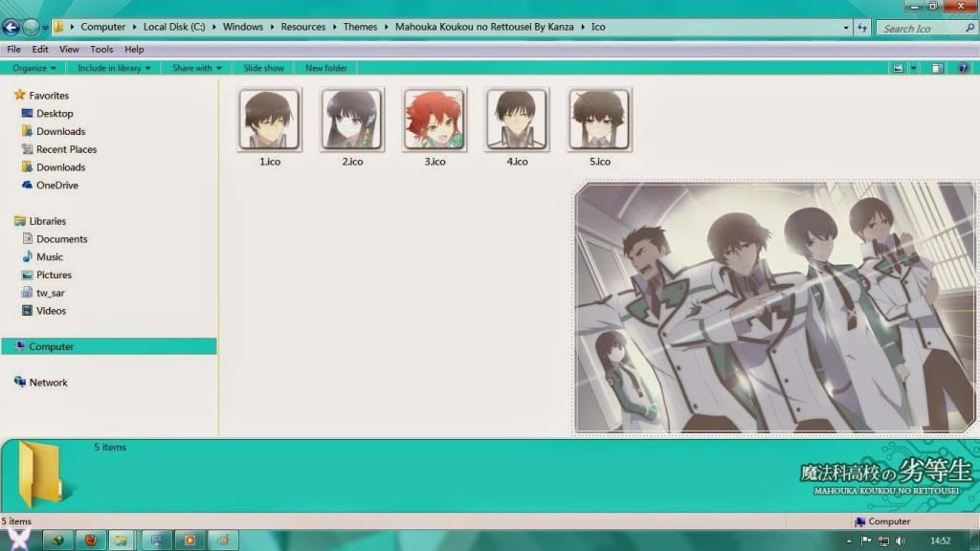Select the 5.ico file thumbnail

click(x=599, y=120)
